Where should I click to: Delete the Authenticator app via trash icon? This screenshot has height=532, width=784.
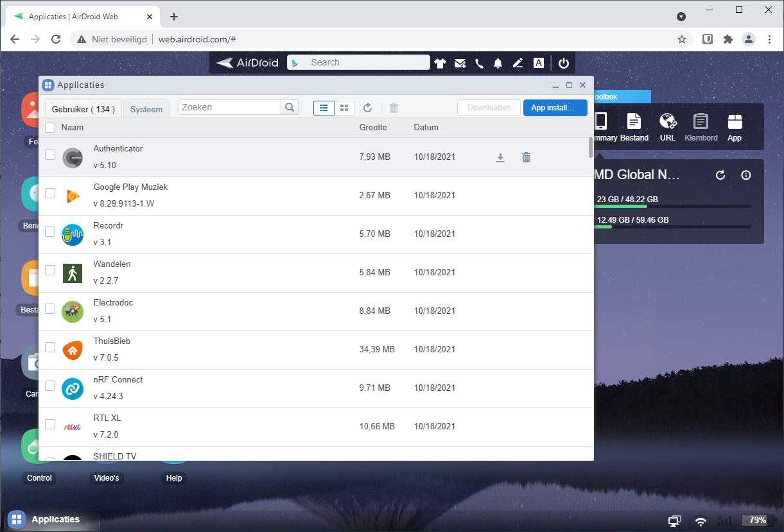[526, 157]
